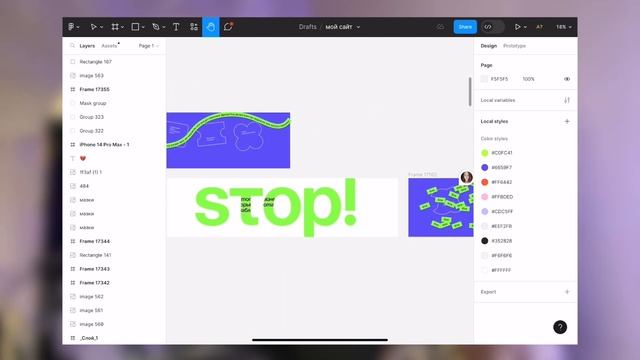Select the Rectangle shape tool
Image resolution: width=640 pixels, height=360 pixels.
(135, 27)
